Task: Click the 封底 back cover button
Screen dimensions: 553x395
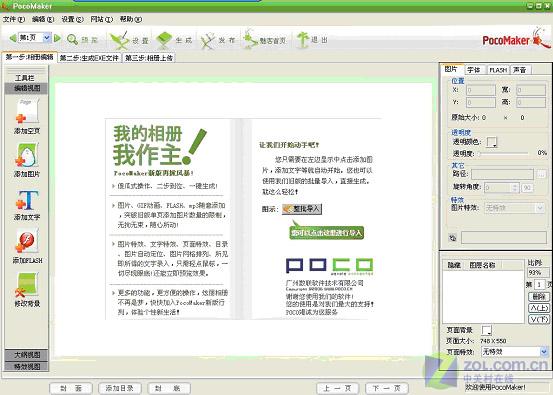Action: pyautogui.click(x=169, y=388)
